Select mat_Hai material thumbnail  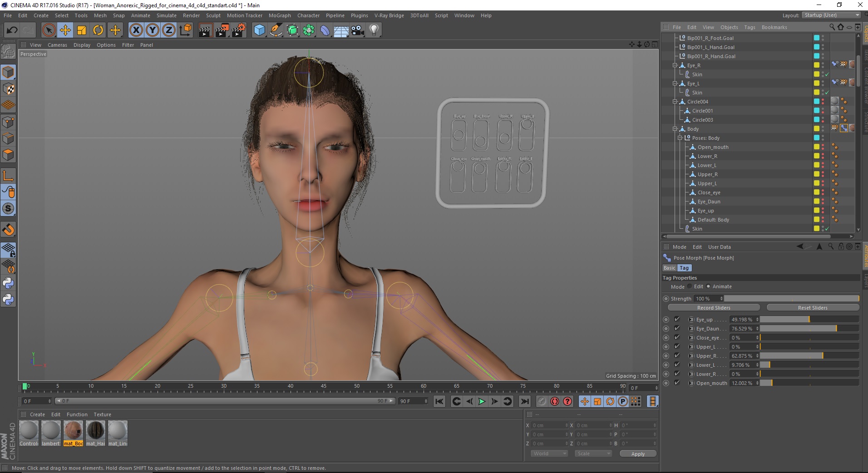click(95, 434)
